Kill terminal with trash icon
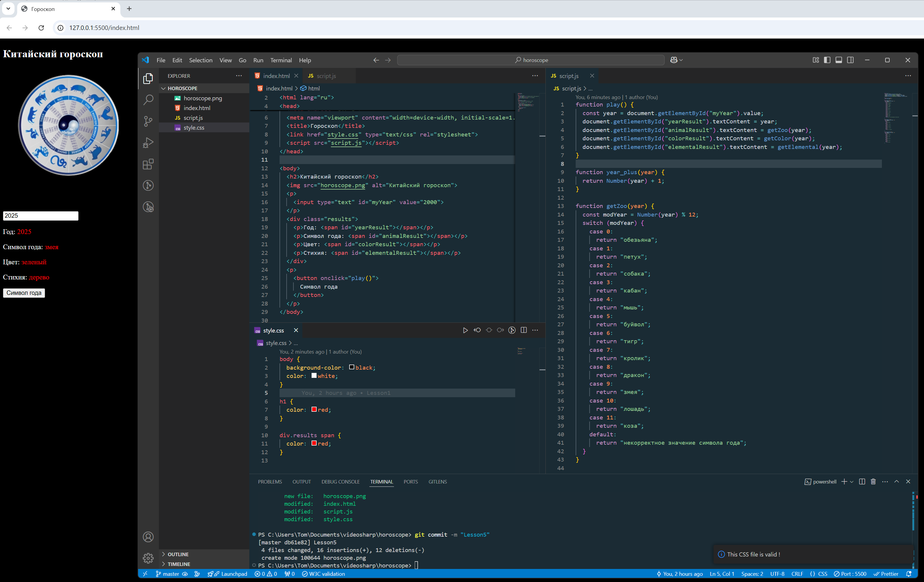The image size is (924, 582). tap(873, 481)
